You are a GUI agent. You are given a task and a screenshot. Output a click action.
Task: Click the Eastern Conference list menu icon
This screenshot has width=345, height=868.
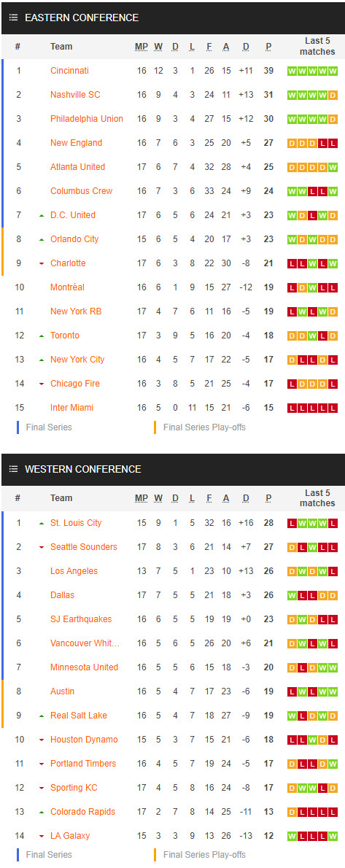coord(13,18)
